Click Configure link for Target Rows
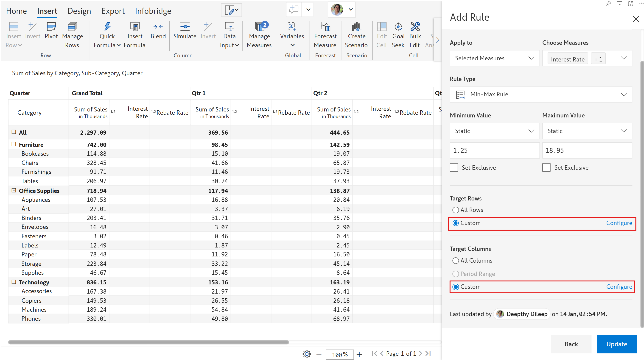 pos(619,223)
